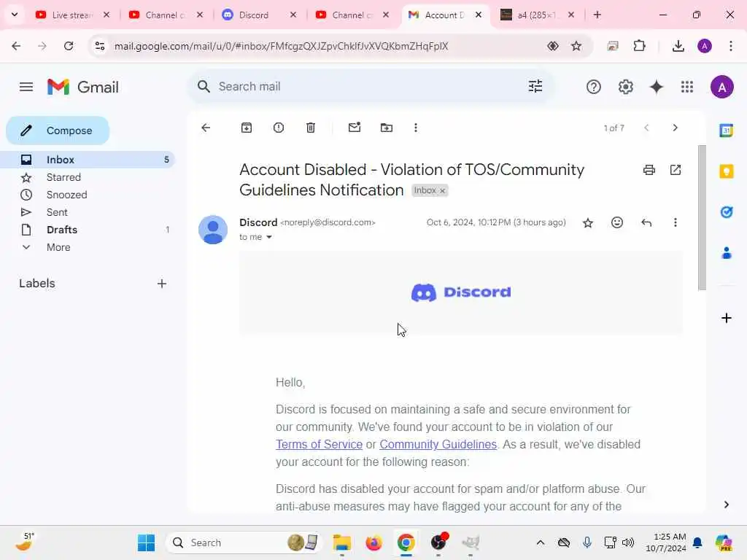
Task: Show details dropdown next to 'to me'
Action: click(x=268, y=237)
